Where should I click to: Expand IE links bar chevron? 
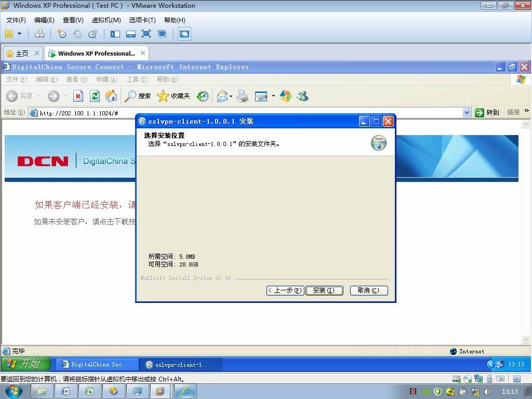[x=527, y=111]
